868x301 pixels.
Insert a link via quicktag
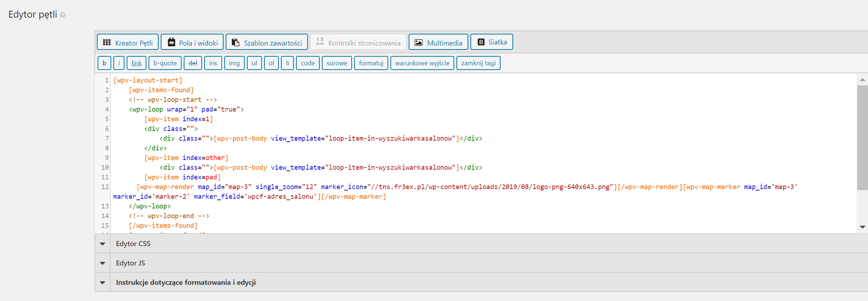tap(136, 63)
